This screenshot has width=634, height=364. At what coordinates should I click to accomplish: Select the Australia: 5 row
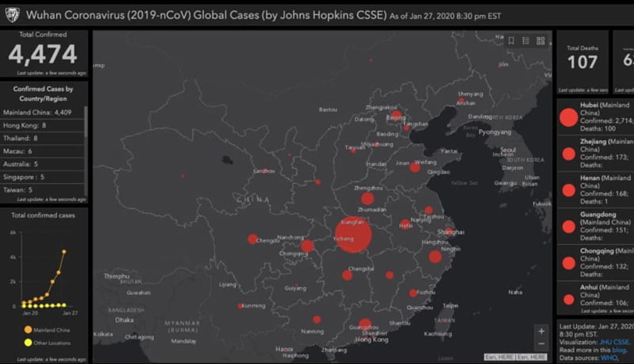pyautogui.click(x=42, y=164)
